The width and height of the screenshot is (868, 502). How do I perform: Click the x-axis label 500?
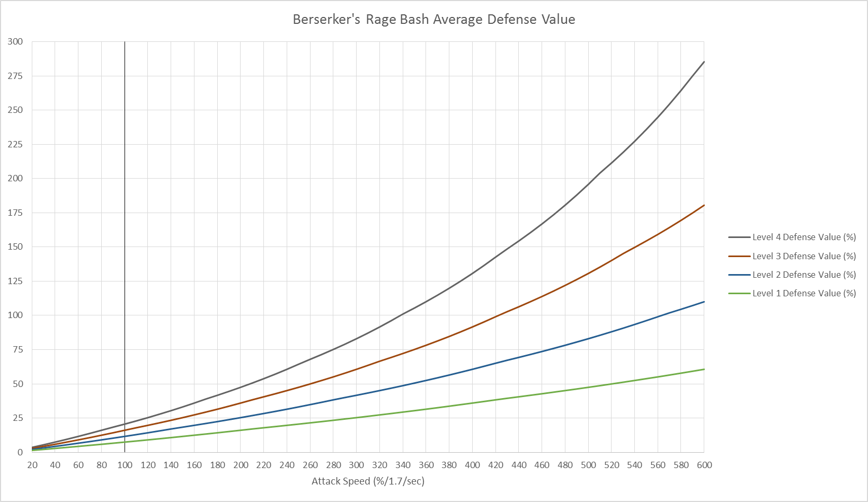589,465
